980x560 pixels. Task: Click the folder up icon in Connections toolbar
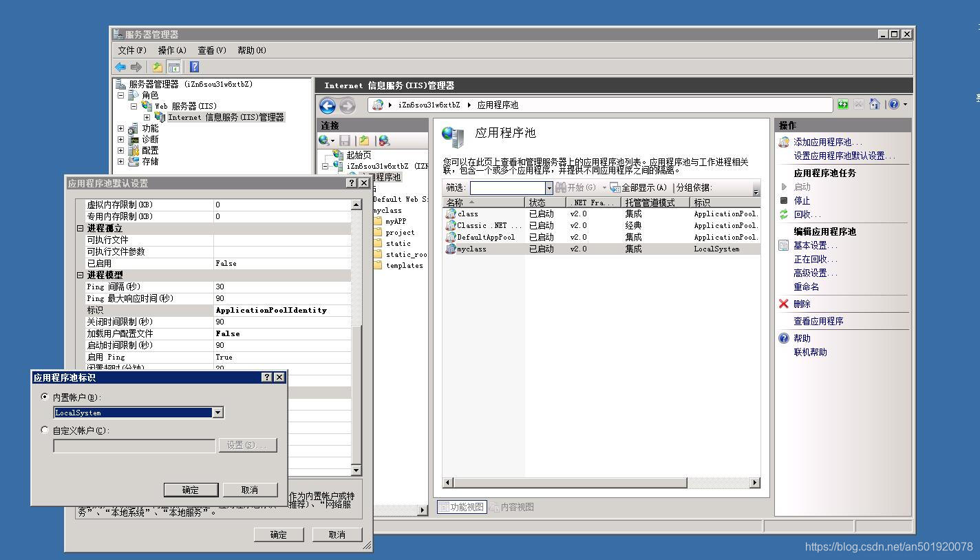364,141
